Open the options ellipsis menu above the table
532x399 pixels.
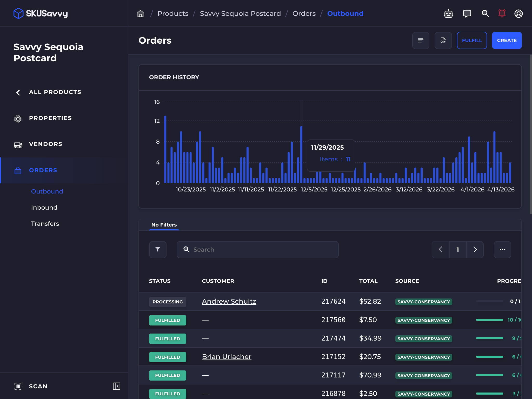(502, 249)
